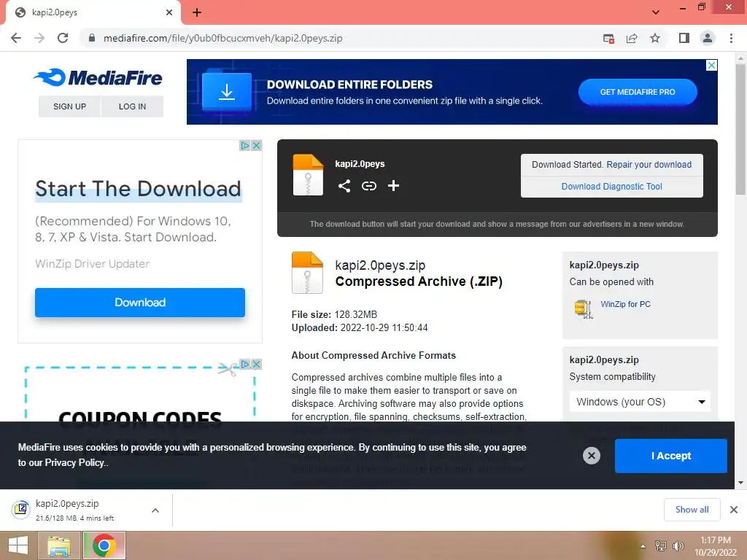The height and width of the screenshot is (560, 747).
Task: Click the 'Uploaded: 2022-10-29 11:50:44' text
Action: pyautogui.click(x=360, y=328)
